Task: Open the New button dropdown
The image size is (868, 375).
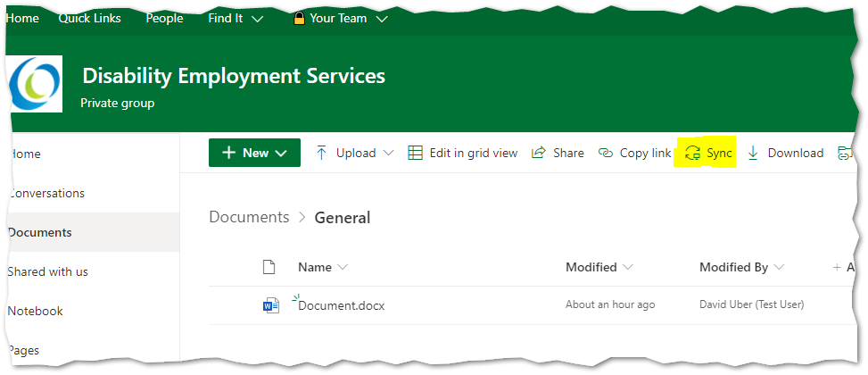Action: tap(254, 153)
